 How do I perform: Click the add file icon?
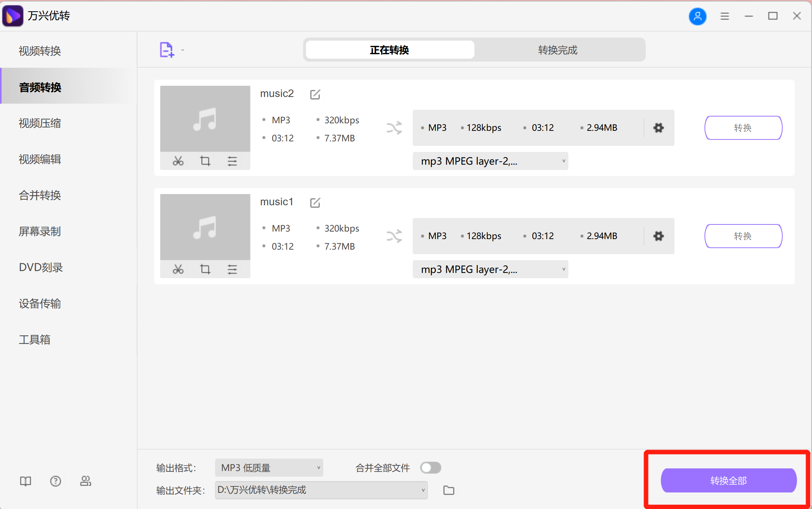[167, 50]
